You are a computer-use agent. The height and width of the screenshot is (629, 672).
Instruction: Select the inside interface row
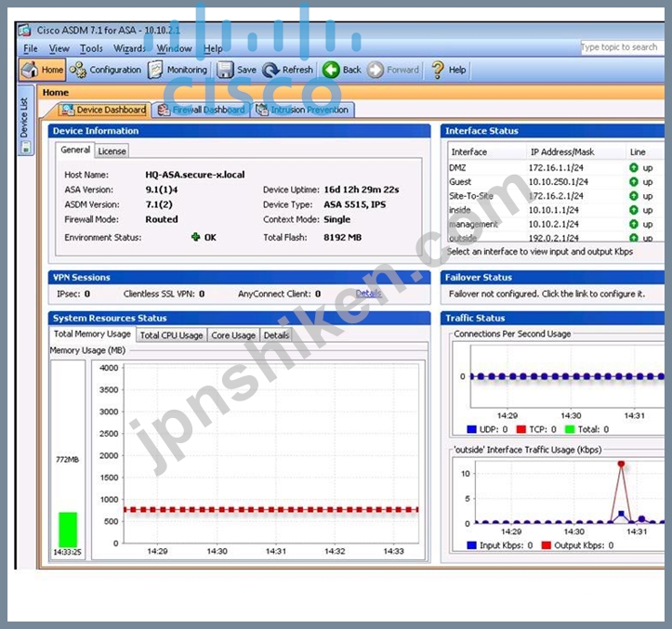555,210
